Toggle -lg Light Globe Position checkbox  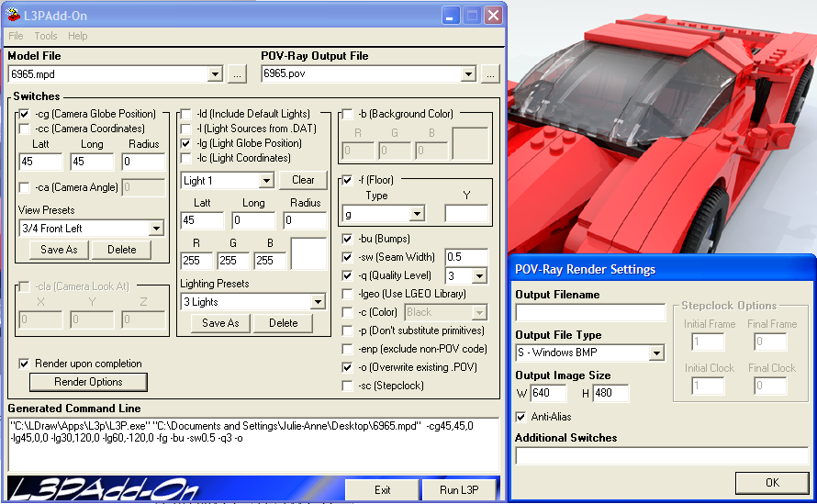coord(185,143)
